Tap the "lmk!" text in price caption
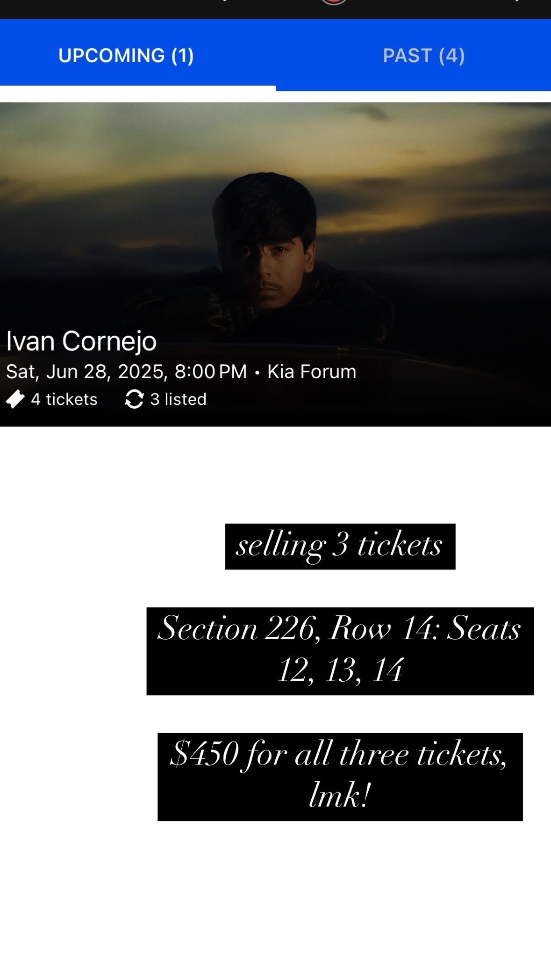This screenshot has height=980, width=551. tap(340, 795)
